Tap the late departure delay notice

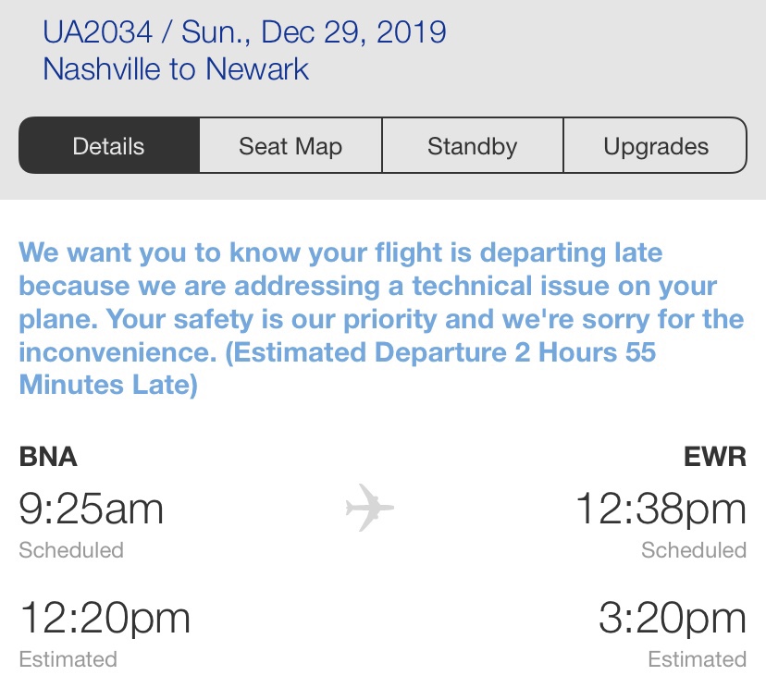pos(381,319)
